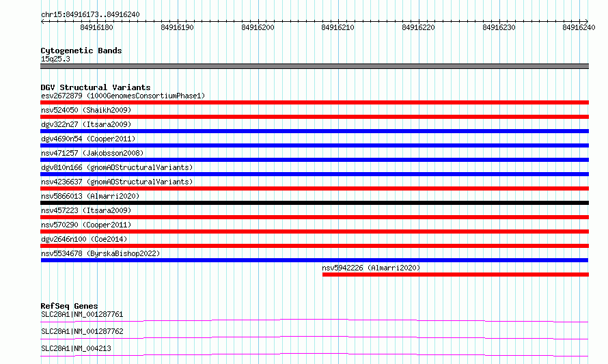Select the esv2672879 (1000GenomesConsortiumPhase1) label
Screen dimensions: 608x364
point(123,96)
